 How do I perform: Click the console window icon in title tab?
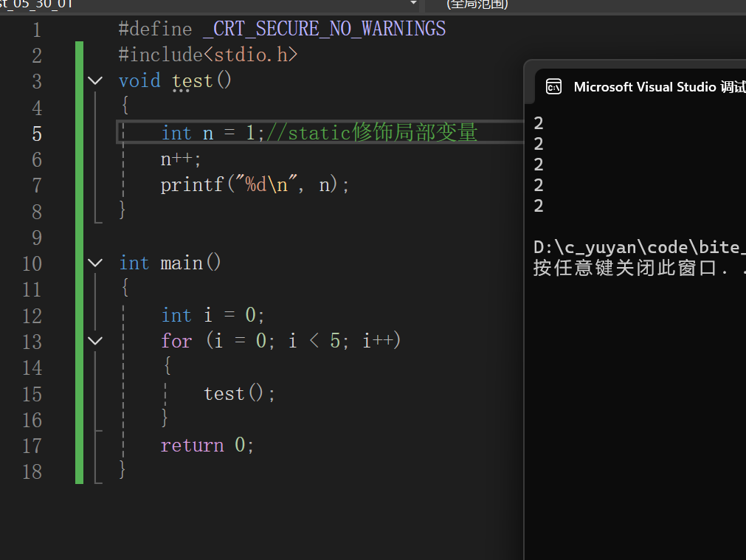553,86
